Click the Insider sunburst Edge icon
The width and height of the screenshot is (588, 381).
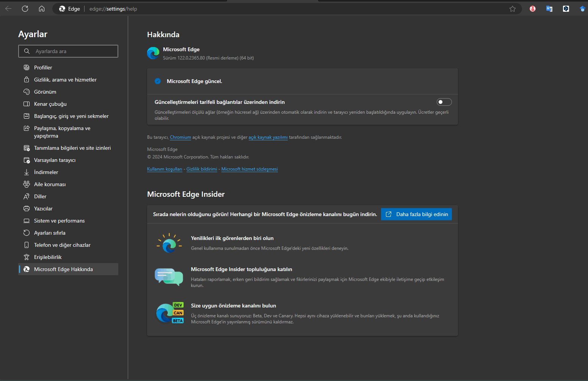[x=169, y=243]
